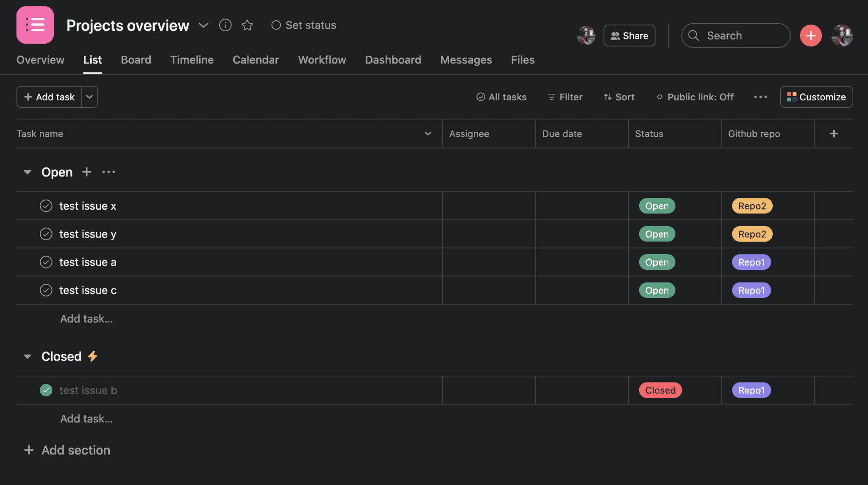Collapse the Closed section

tap(27, 356)
